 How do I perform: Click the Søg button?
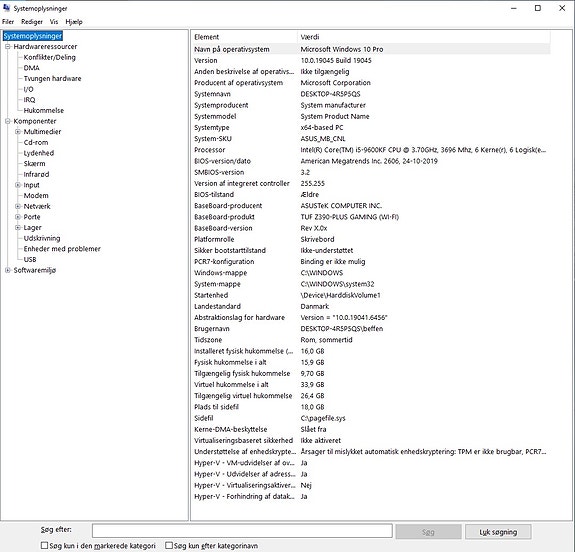pyautogui.click(x=428, y=532)
